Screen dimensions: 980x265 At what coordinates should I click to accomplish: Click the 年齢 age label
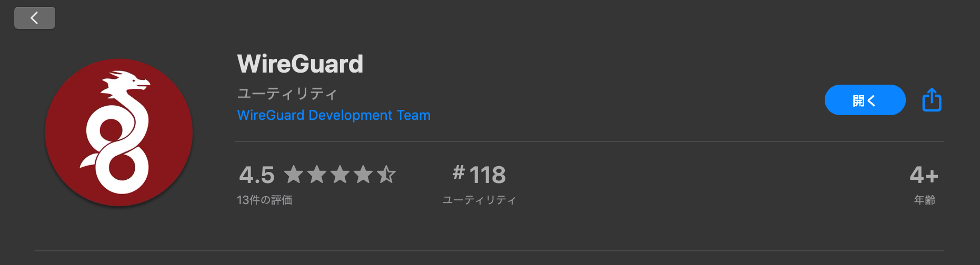tap(925, 200)
